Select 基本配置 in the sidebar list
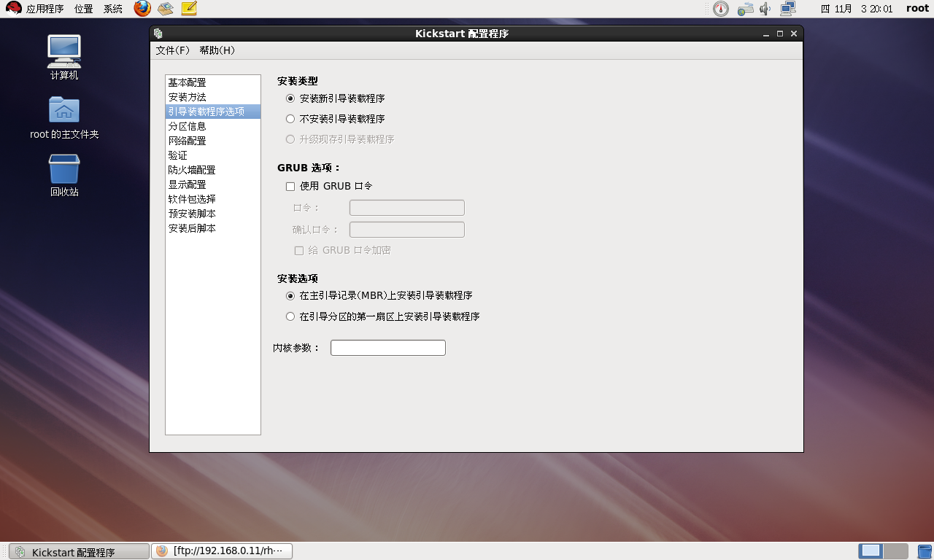 [213, 82]
